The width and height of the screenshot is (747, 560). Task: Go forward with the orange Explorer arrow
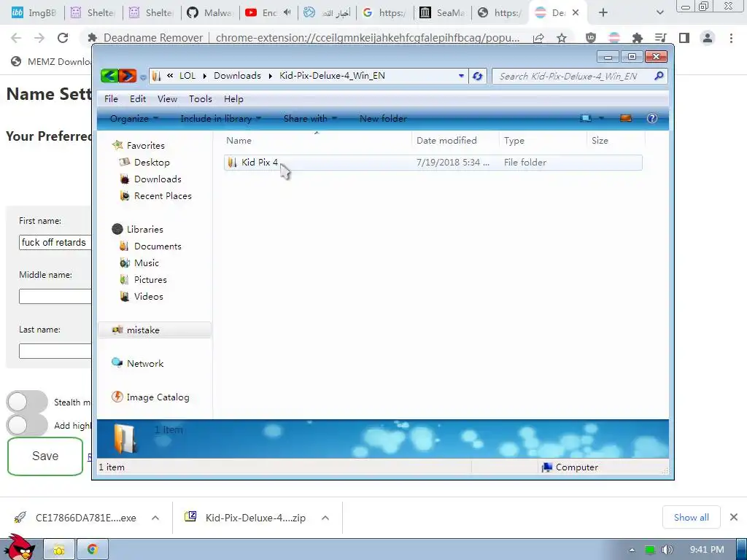(127, 76)
